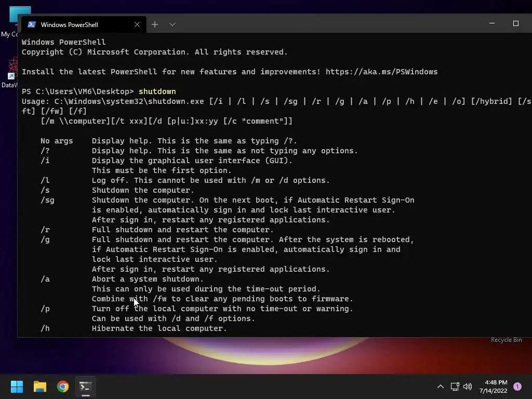Screen dimensions: 532x399
Task: Click the PowerShell icon in the tab
Action: point(32,24)
